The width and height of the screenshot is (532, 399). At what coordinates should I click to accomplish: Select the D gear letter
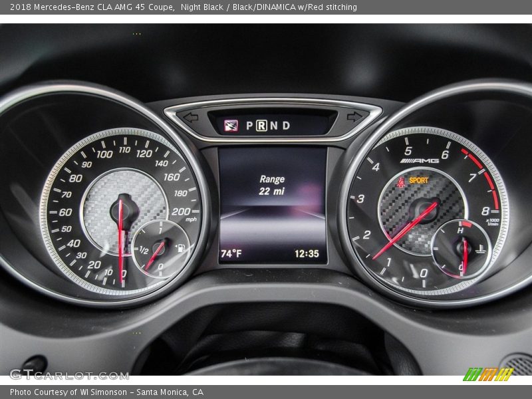click(285, 126)
